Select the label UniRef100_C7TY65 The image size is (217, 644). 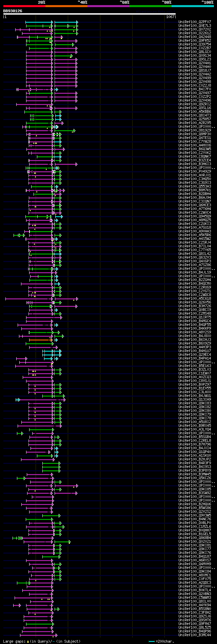tap(195, 250)
